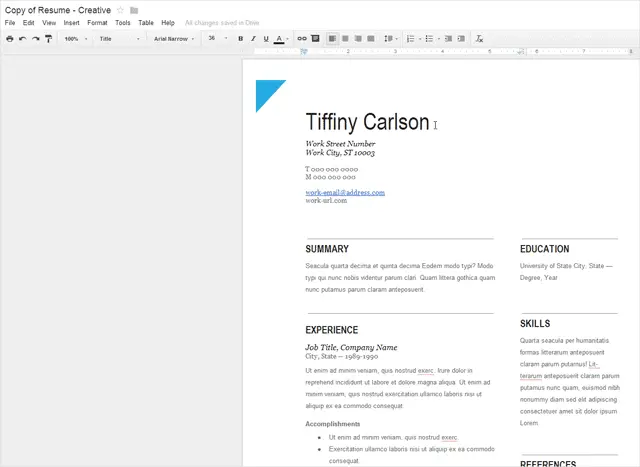Justify the text
Screen dimensions: 640x467
coord(371,39)
